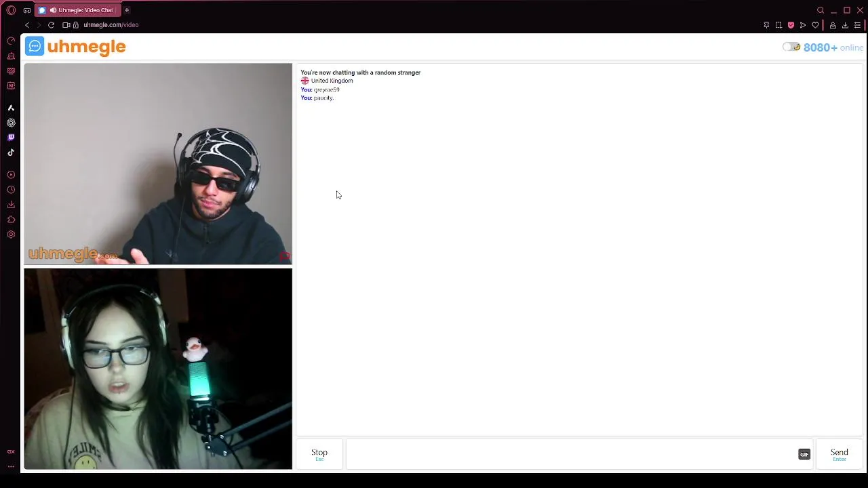Open camera permission indicator in address bar

pyautogui.click(x=66, y=25)
